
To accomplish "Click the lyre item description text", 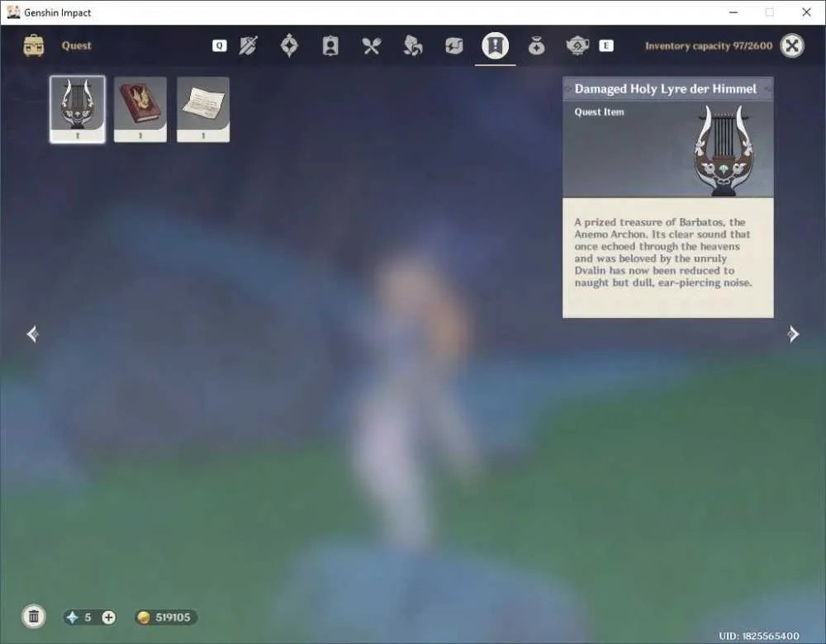I will pyautogui.click(x=662, y=252).
